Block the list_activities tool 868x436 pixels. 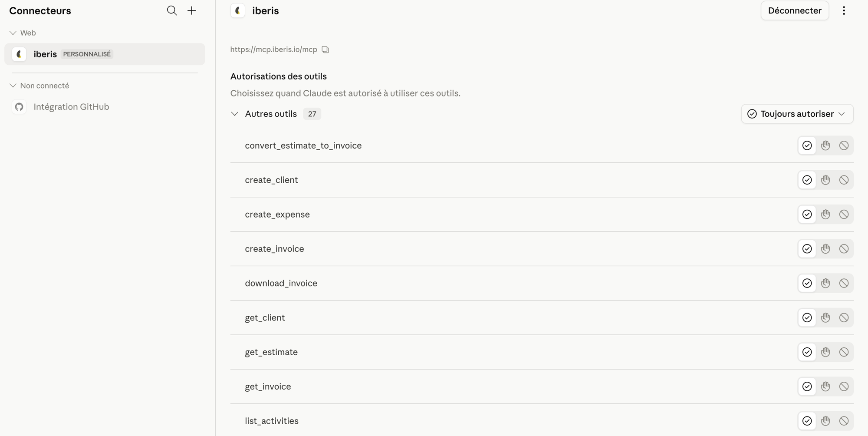click(844, 421)
